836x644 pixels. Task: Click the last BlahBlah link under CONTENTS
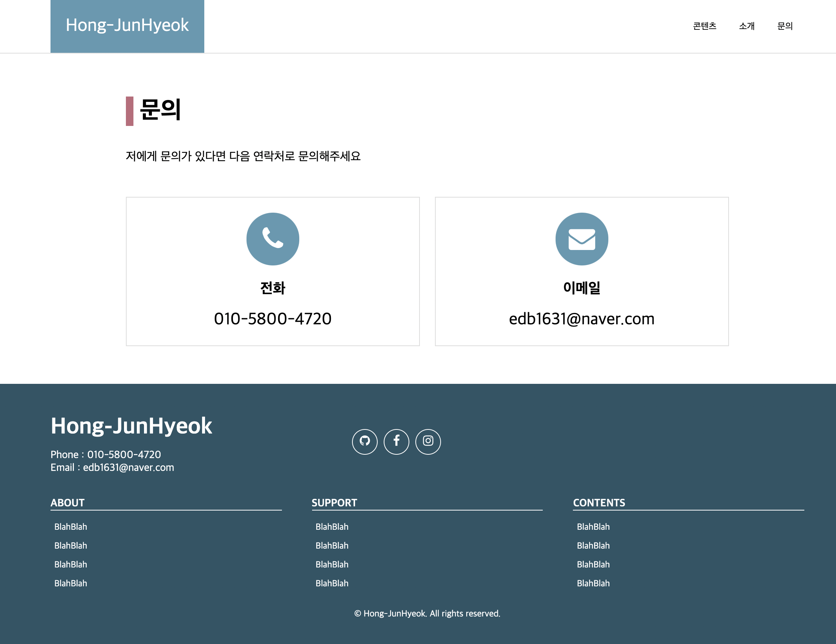click(593, 583)
